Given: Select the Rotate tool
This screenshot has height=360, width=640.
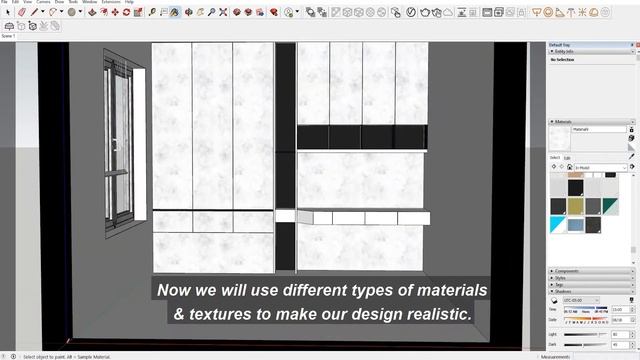Looking at the screenshot, I should coord(127,12).
